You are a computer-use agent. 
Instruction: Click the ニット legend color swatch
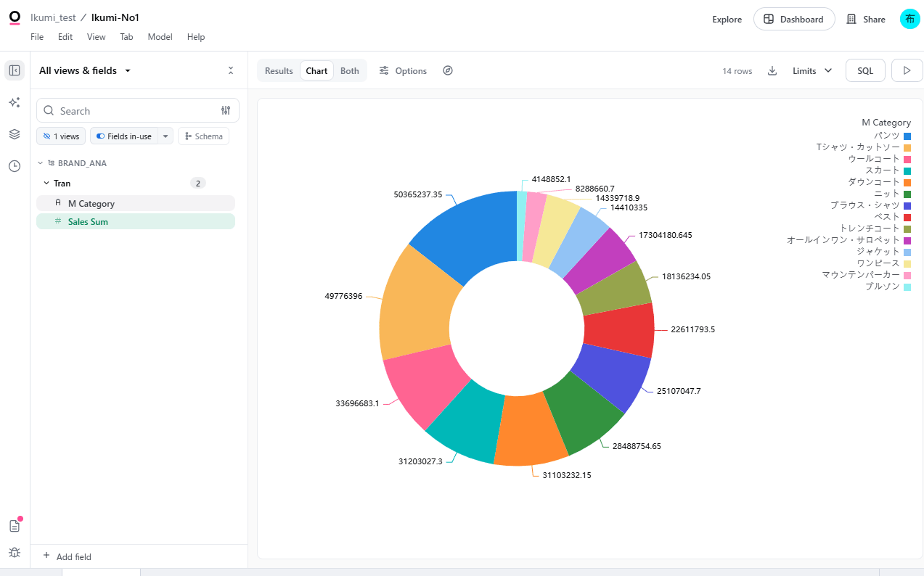(907, 194)
